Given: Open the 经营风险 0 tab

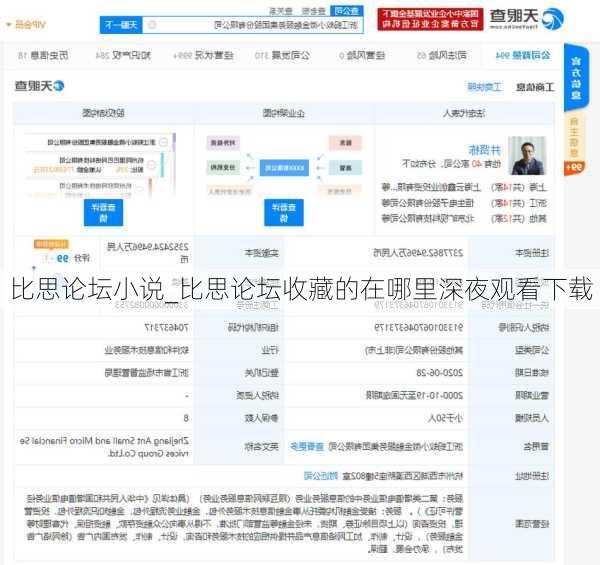Looking at the screenshot, I should point(362,55).
